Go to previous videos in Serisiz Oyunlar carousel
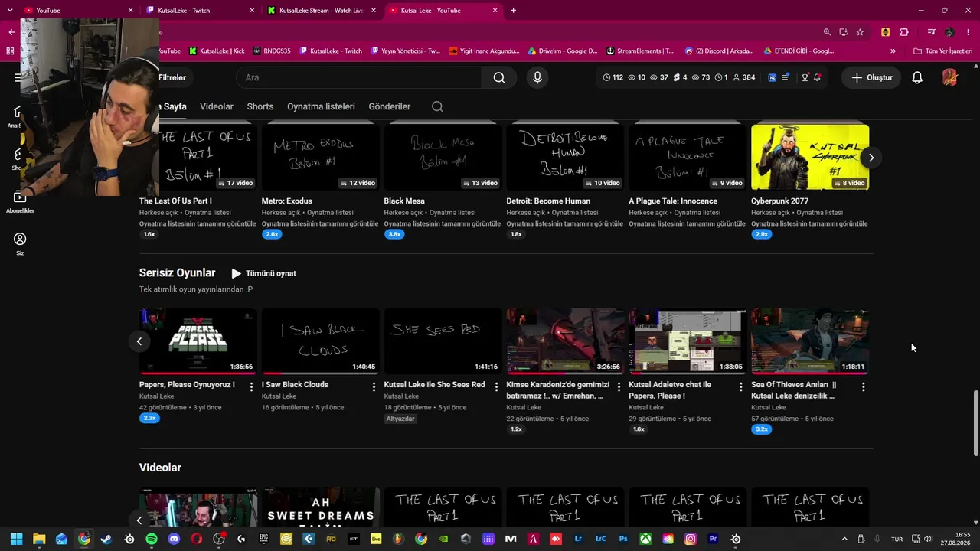Viewport: 980px width, 551px height. point(139,341)
